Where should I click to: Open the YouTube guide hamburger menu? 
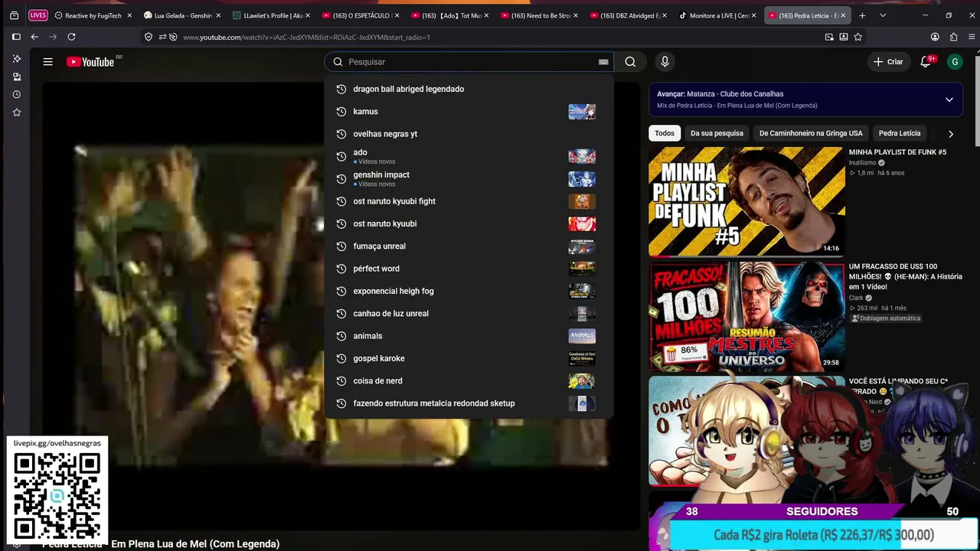47,62
